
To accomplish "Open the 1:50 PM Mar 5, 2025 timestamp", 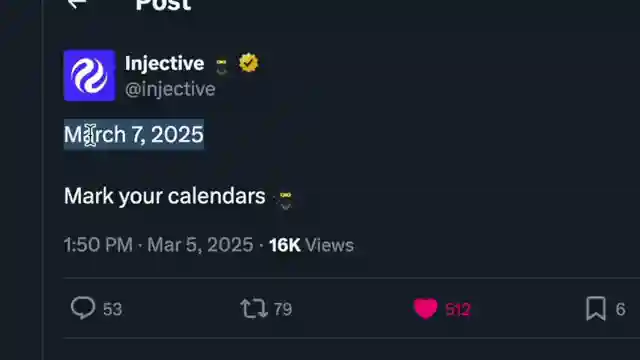I will pyautogui.click(x=158, y=245).
